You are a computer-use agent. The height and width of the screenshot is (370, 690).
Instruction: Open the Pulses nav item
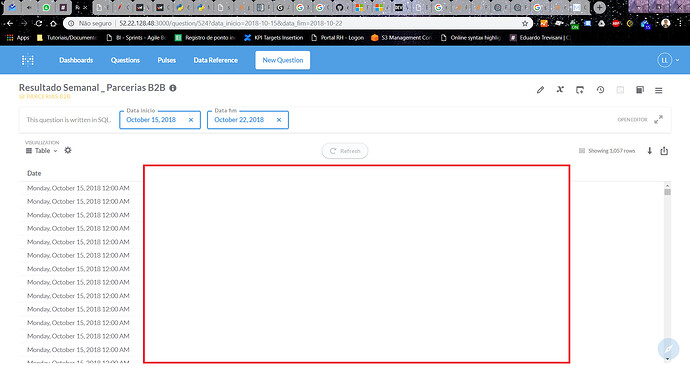(x=167, y=60)
